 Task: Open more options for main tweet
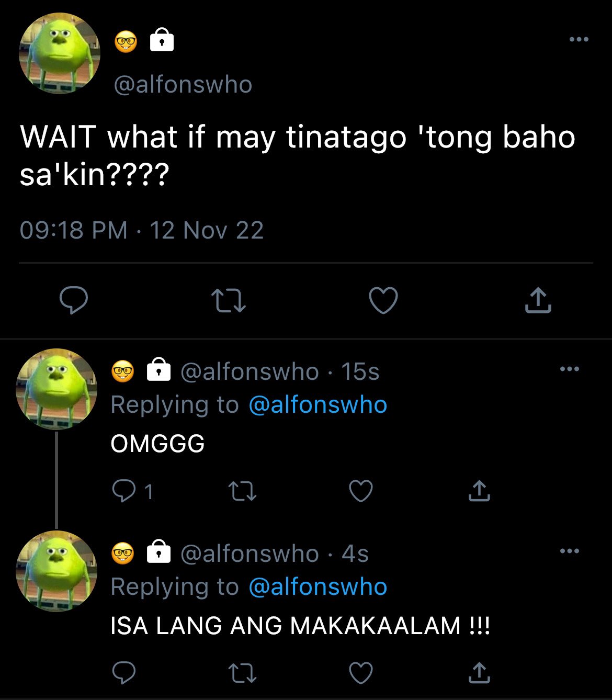tap(579, 39)
